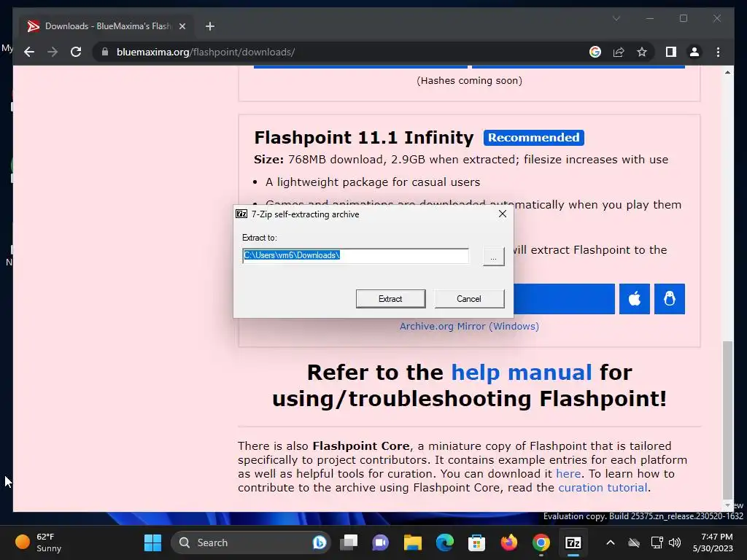The width and height of the screenshot is (747, 560).
Task: Launch Microsoft Edge from taskbar
Action: pos(444,542)
